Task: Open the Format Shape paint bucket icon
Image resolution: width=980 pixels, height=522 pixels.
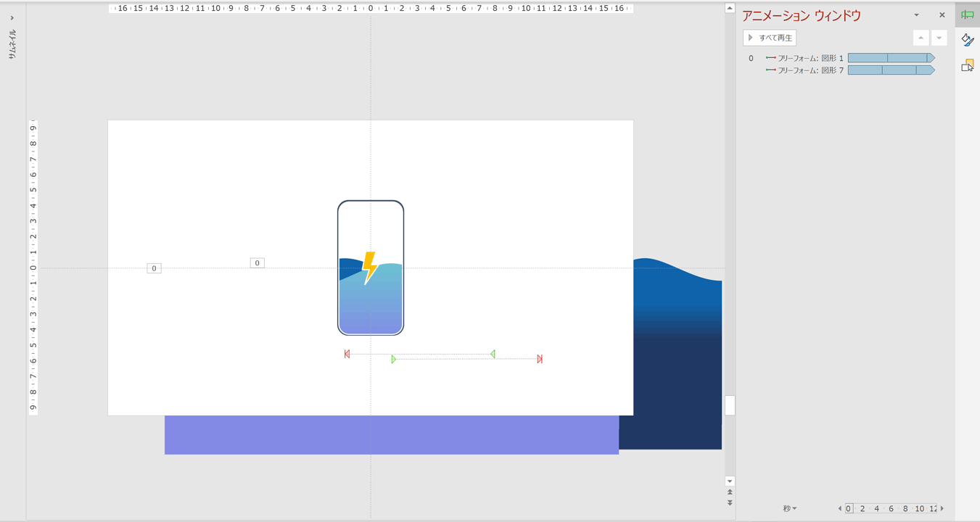Action: tap(967, 40)
